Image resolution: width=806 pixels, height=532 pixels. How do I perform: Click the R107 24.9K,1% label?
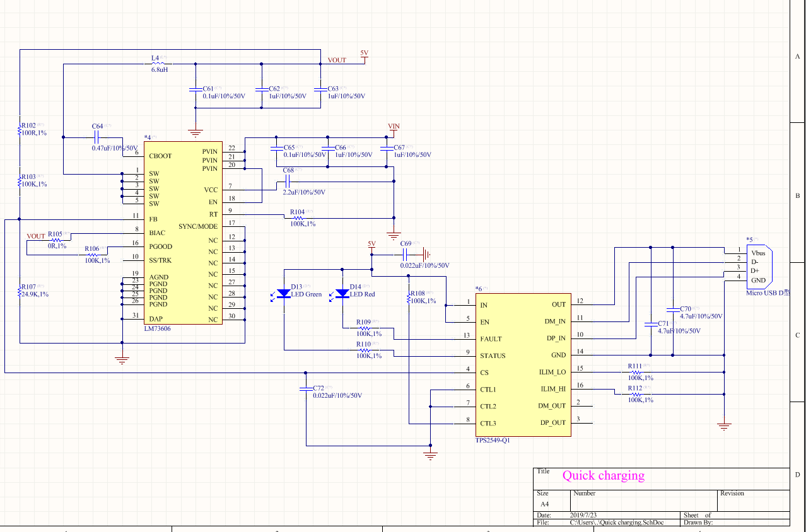click(35, 291)
